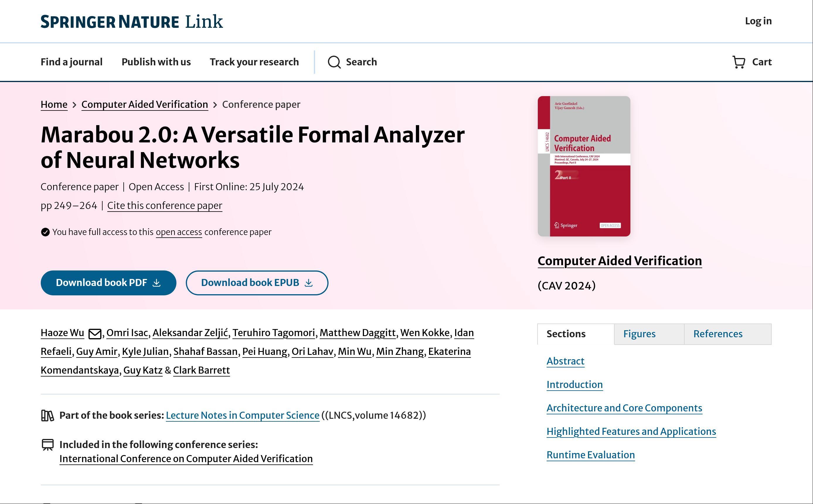
Task: Open the shopping cart icon
Action: click(x=739, y=62)
